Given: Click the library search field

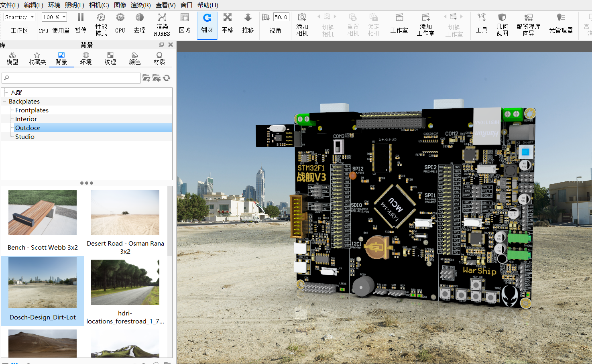Looking at the screenshot, I should [x=71, y=78].
